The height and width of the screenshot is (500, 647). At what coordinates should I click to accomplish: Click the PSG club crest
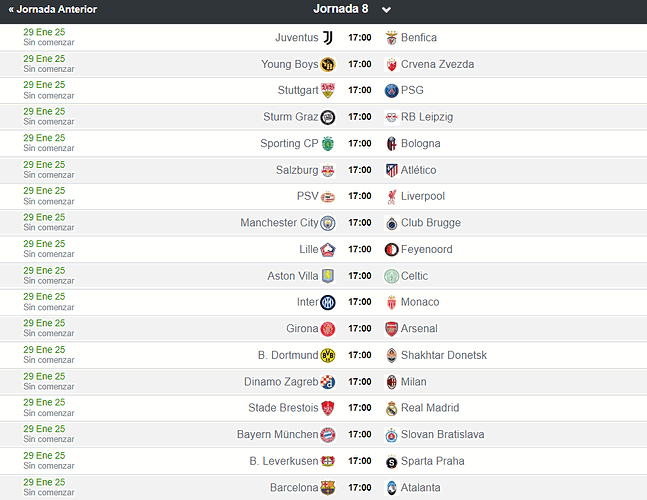[392, 90]
